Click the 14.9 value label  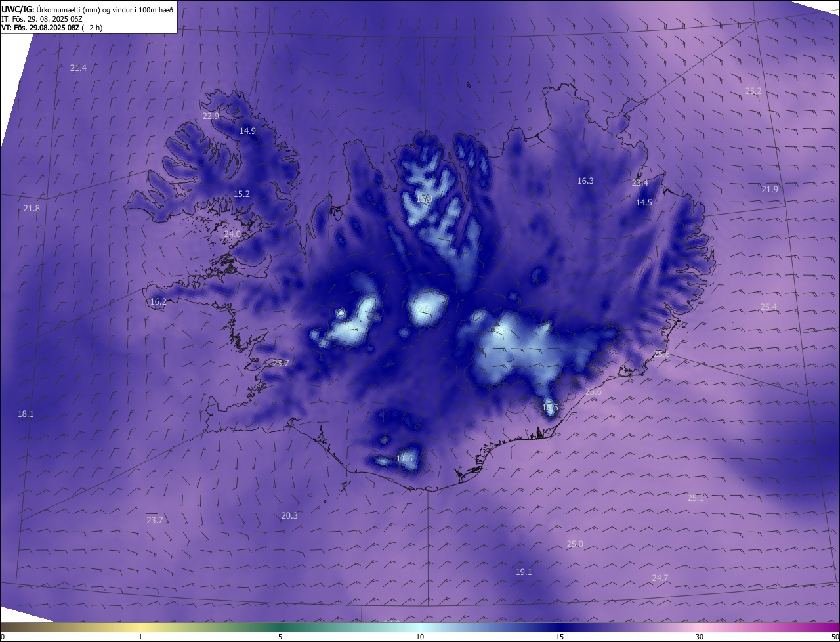click(247, 131)
